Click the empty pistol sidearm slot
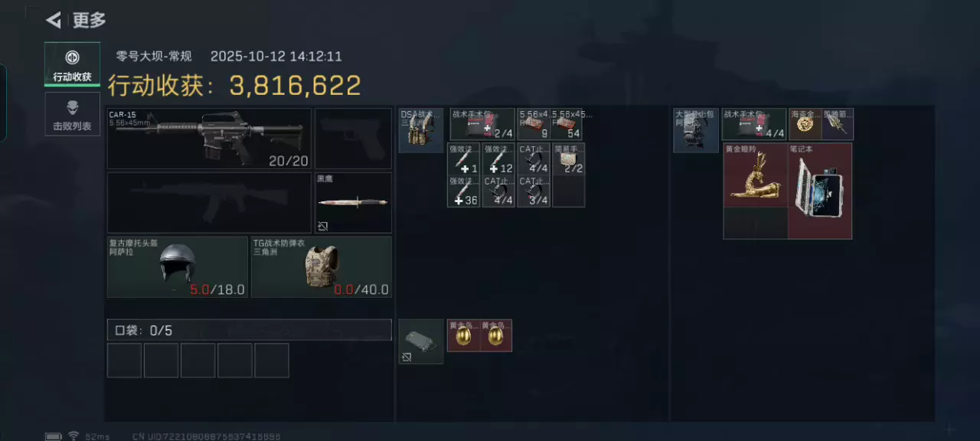The width and height of the screenshot is (980, 441). [x=354, y=139]
